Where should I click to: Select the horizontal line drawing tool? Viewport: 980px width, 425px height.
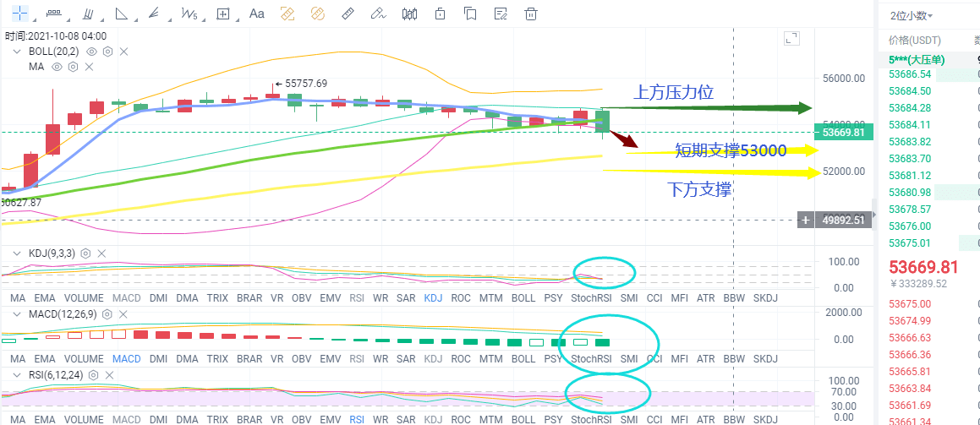point(54,13)
